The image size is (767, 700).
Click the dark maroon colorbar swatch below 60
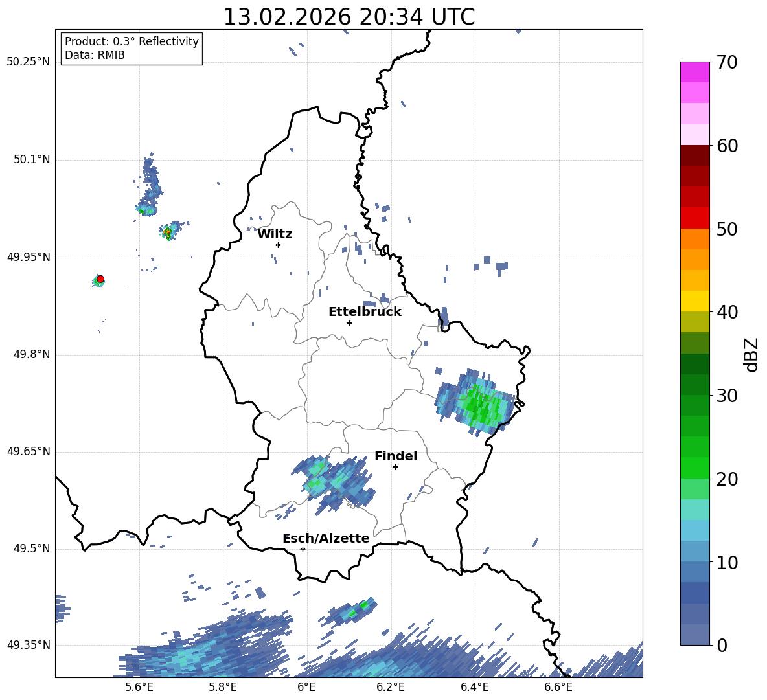tap(694, 155)
